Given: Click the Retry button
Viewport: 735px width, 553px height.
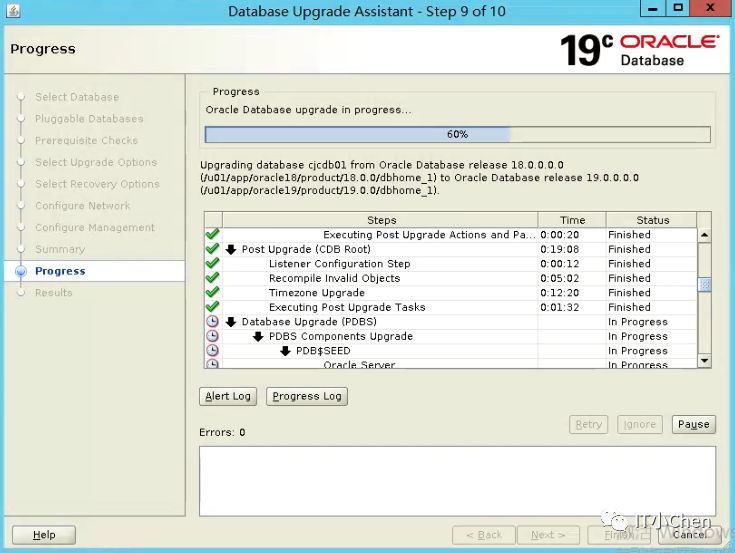Looking at the screenshot, I should (x=588, y=425).
